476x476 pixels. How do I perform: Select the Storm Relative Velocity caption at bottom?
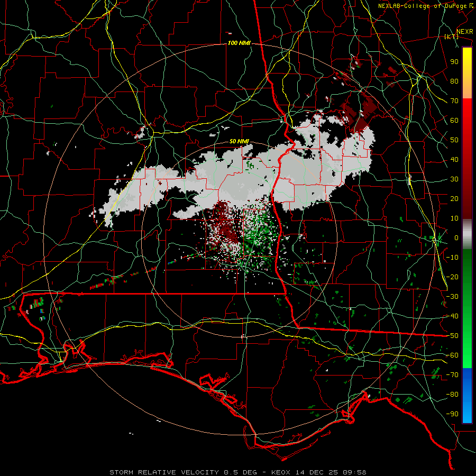pyautogui.click(x=237, y=472)
